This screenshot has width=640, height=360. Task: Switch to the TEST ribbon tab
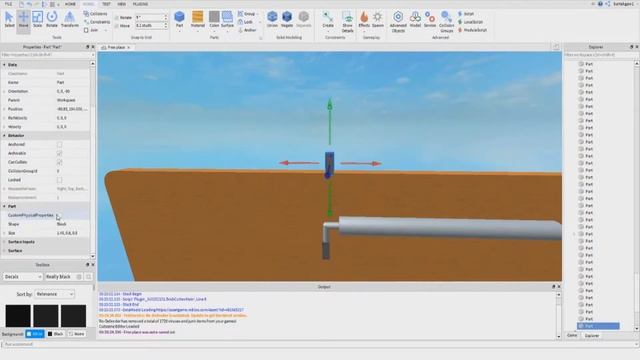point(106,4)
